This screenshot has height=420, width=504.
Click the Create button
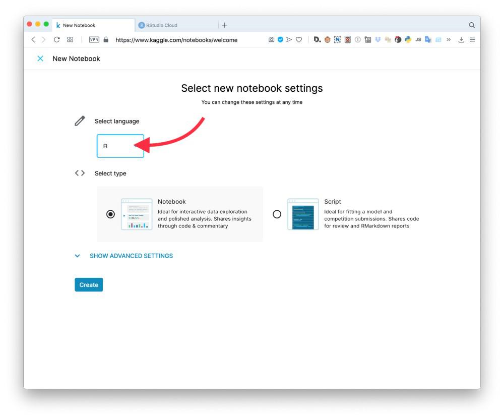point(89,284)
